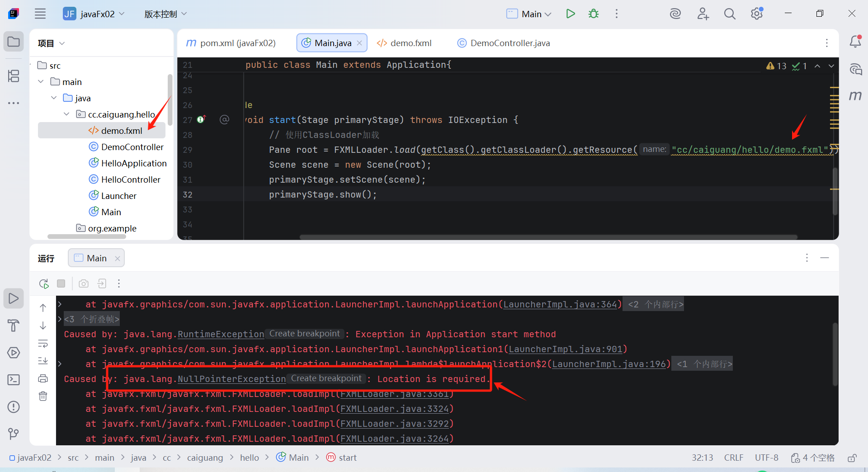Open the 版本控制 dropdown
Screen dimensions: 868x472
point(165,14)
